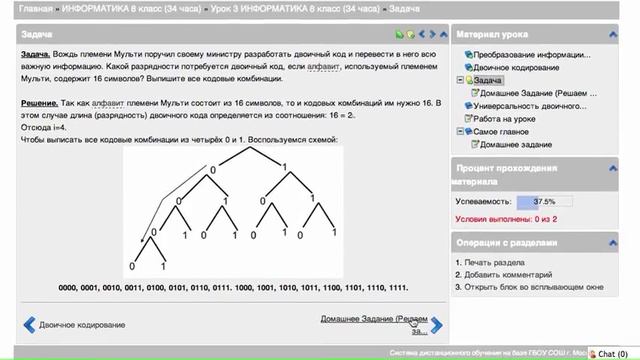Click Открыть блок во всплывающем окне
The image size is (640, 360).
(x=534, y=287)
